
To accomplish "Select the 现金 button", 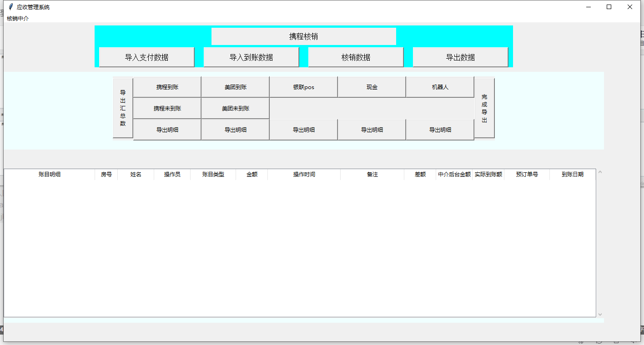I will coord(372,87).
